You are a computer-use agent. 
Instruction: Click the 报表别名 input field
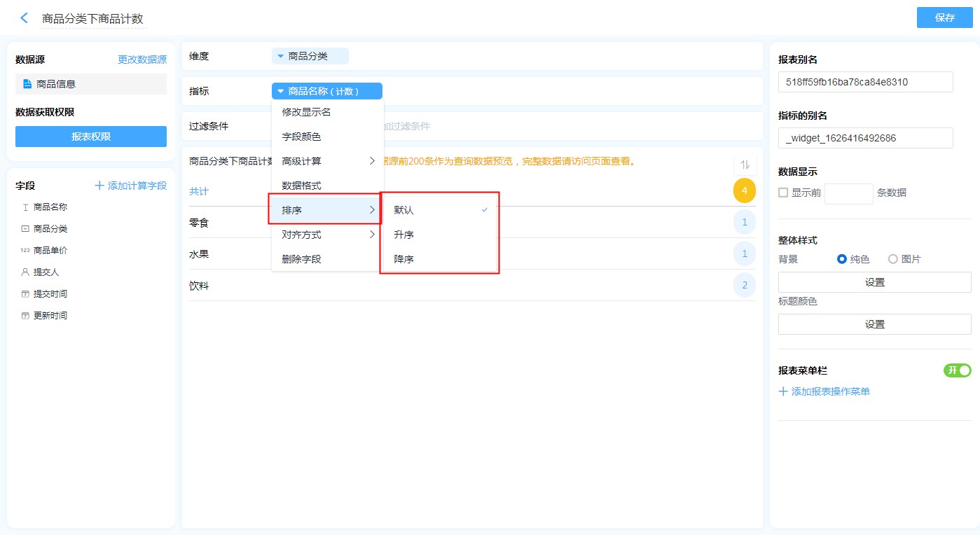pyautogui.click(x=865, y=82)
